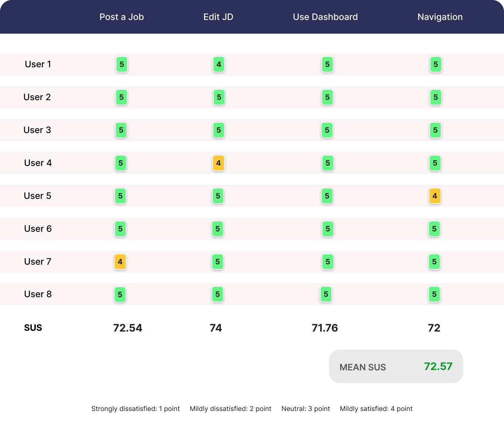Click User 8's Post a Job score badge
Viewport: 504px width, 421px height.
click(120, 295)
